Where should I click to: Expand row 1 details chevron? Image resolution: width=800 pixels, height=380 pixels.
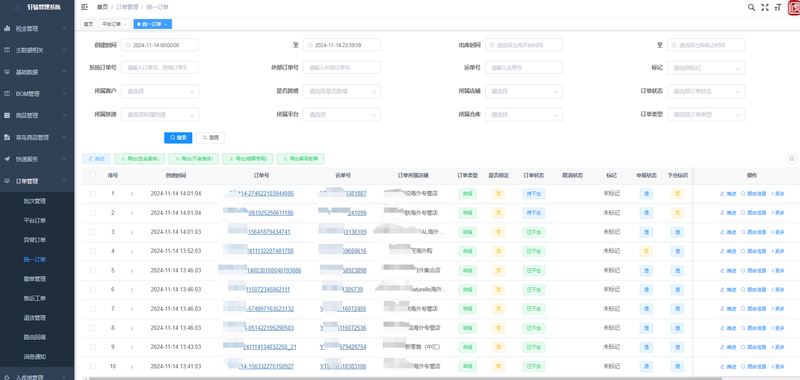(x=132, y=194)
